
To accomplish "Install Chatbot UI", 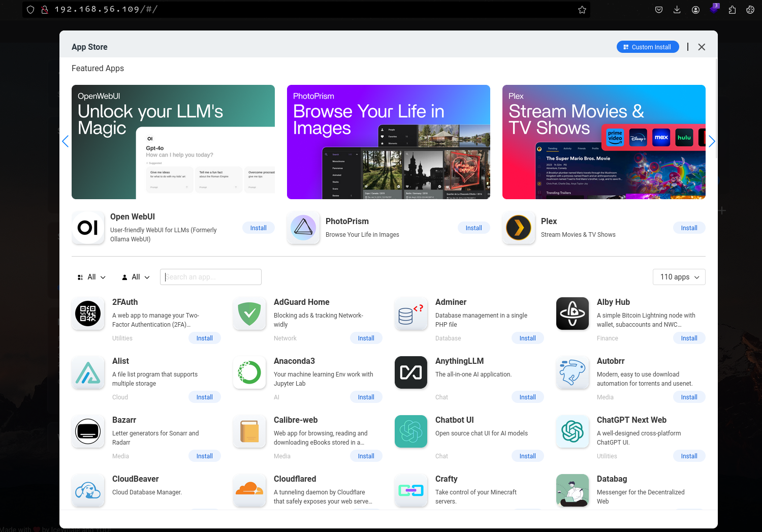I will (x=528, y=456).
